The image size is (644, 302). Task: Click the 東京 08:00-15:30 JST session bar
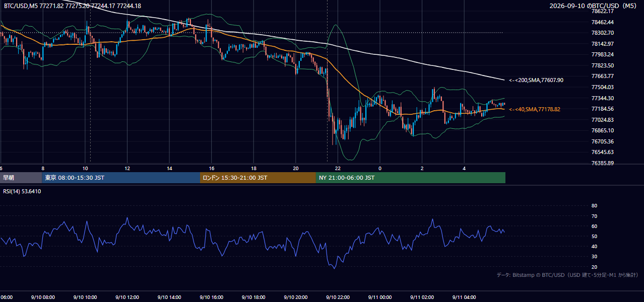pyautogui.click(x=121, y=178)
